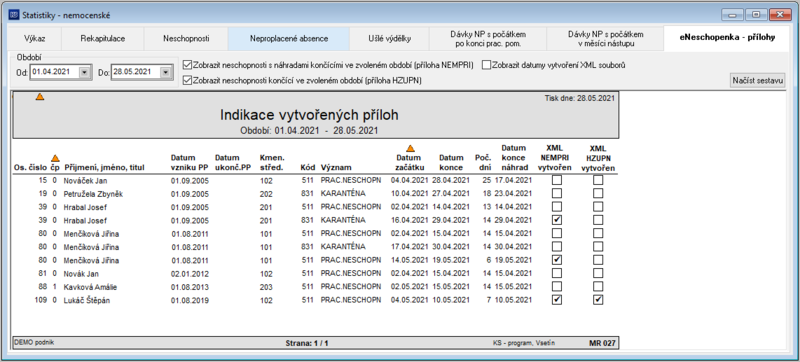
Task: Toggle XML NEMPRI checkbox for Hrabal Josef KARANTÉNA row
Action: [x=557, y=220]
